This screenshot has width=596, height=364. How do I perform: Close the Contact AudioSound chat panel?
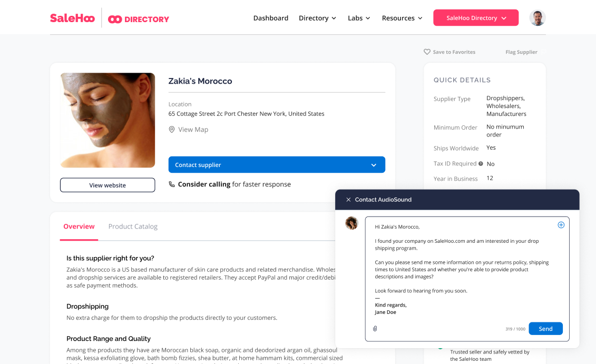(348, 200)
